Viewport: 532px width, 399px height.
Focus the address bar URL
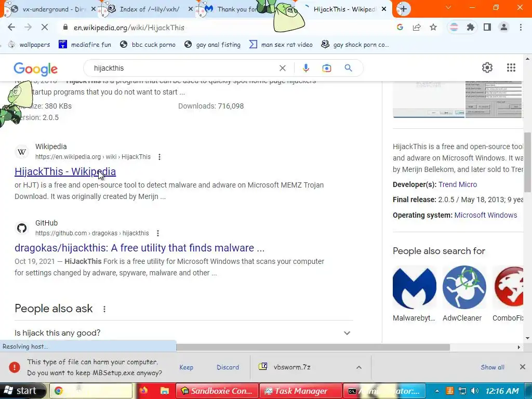(x=129, y=28)
